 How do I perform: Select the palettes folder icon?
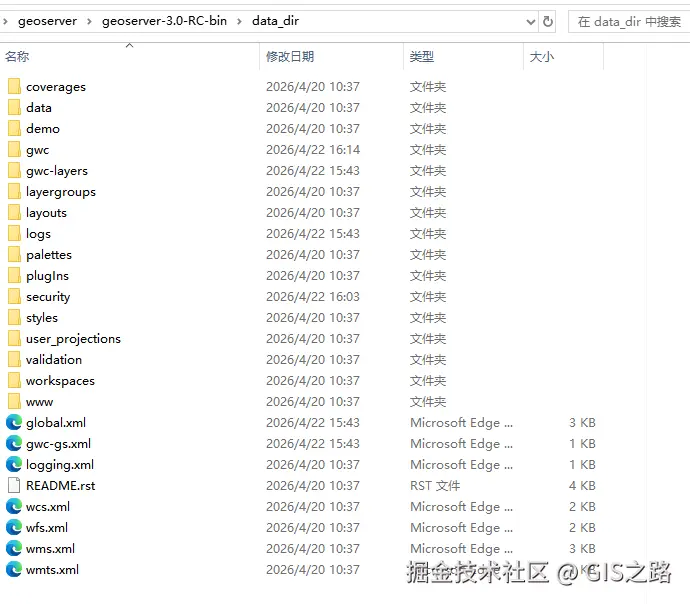(14, 255)
